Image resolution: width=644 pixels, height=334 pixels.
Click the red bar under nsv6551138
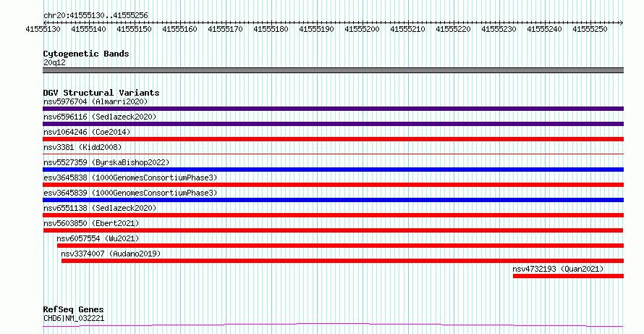pyautogui.click(x=333, y=215)
